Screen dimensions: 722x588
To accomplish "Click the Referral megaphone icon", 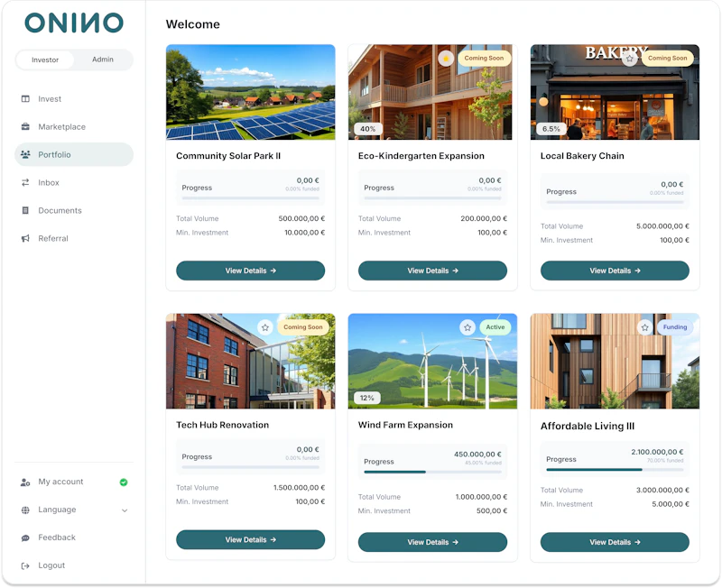I will click(x=25, y=238).
